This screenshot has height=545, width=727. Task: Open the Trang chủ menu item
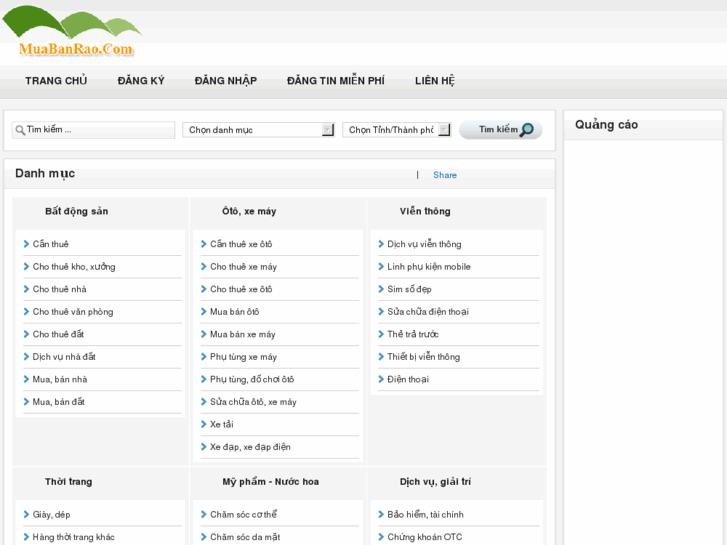[x=56, y=81]
